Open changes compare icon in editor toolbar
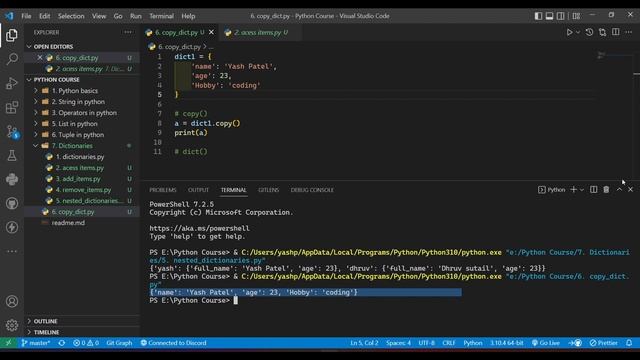640x360 pixels. (x=602, y=32)
